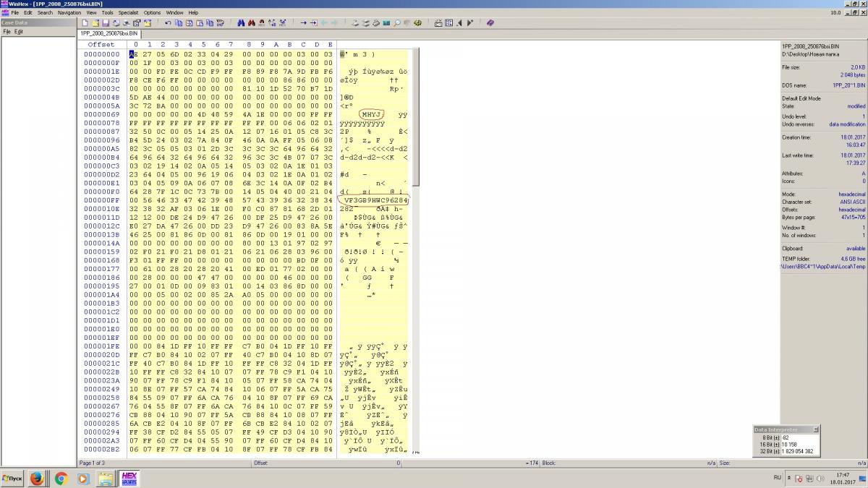
Task: Click the 16 Bit value 10 158
Action: pos(788,444)
